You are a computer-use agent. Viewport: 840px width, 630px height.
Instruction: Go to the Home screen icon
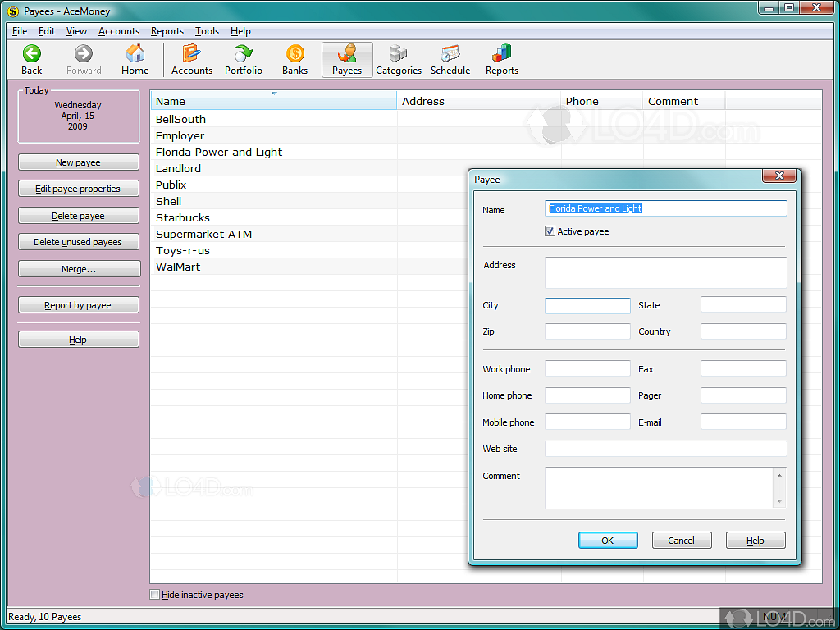[135, 57]
